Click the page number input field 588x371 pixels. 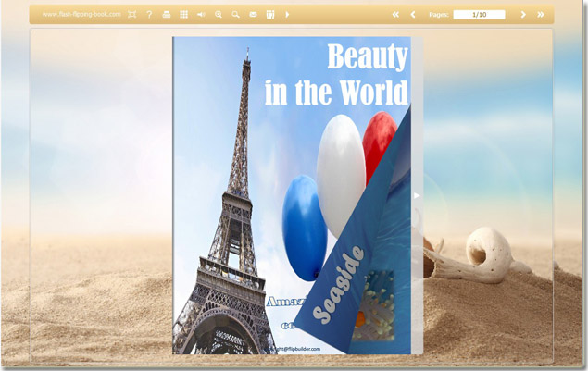[479, 15]
